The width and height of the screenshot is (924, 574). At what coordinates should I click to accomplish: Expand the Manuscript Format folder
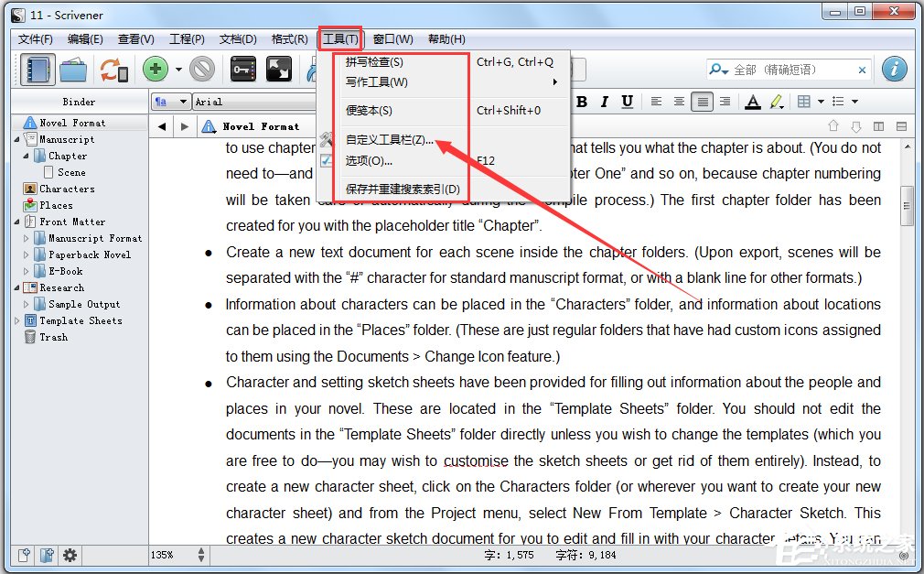[x=26, y=238]
